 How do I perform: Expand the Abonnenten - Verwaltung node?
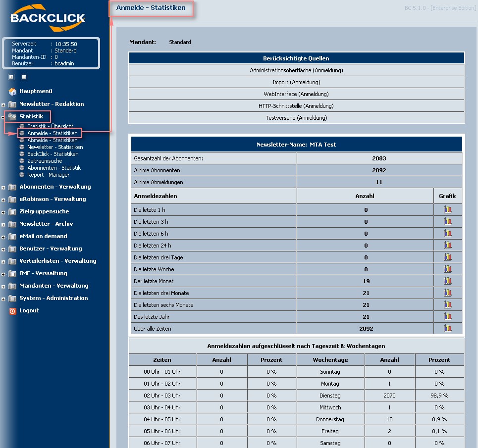coord(3,188)
